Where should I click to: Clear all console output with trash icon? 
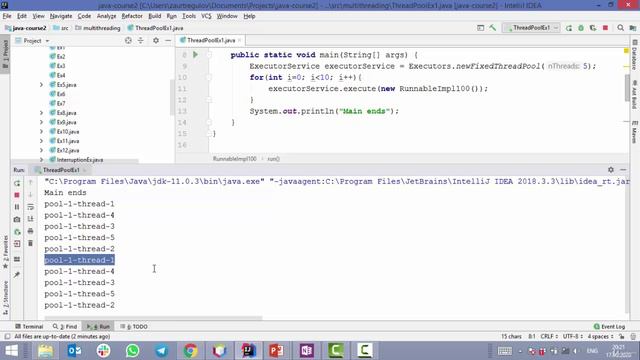31,243
